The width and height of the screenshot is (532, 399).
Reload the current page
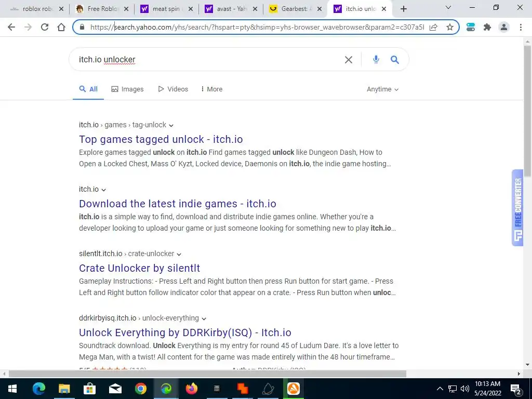pyautogui.click(x=45, y=27)
